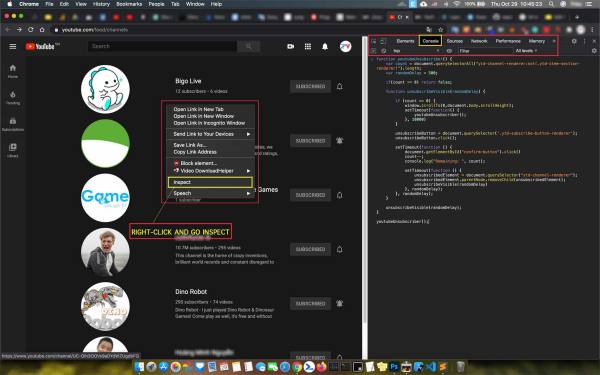Toggle the console live expression eye icon
Screen dimensions: 600x375
[x=449, y=51]
